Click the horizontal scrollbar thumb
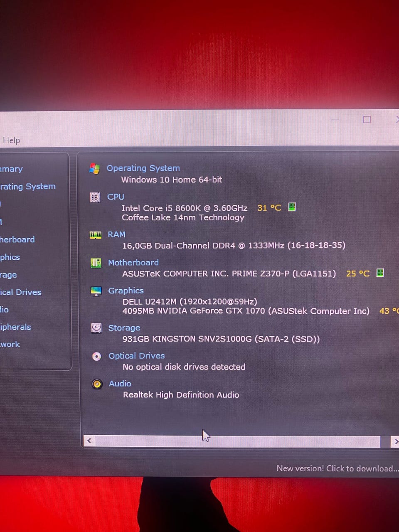 (238, 441)
